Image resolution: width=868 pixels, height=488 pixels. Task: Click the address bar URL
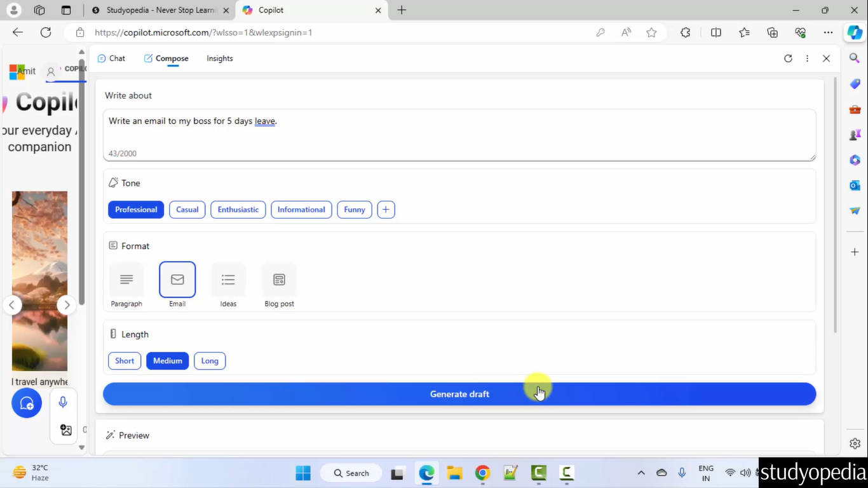203,32
